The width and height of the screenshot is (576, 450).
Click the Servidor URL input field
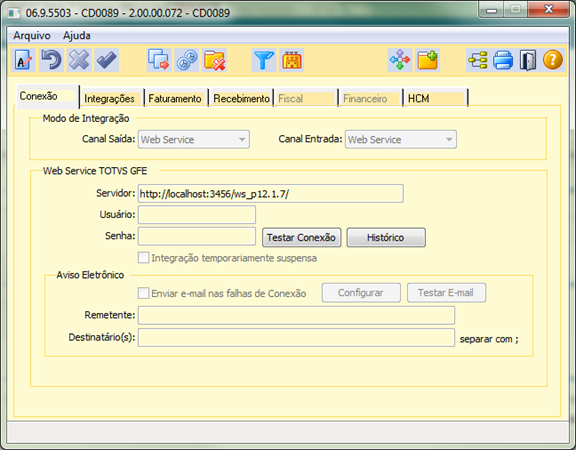pyautogui.click(x=271, y=194)
